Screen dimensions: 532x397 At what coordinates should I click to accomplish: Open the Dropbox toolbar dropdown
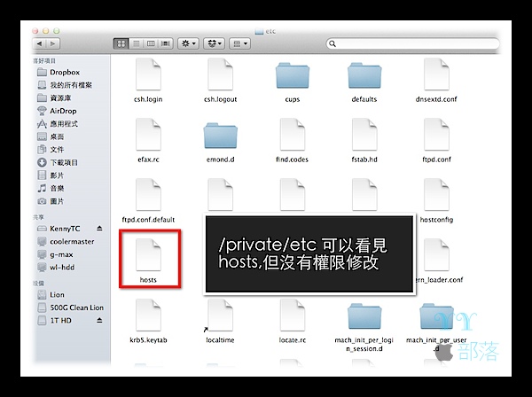[214, 43]
